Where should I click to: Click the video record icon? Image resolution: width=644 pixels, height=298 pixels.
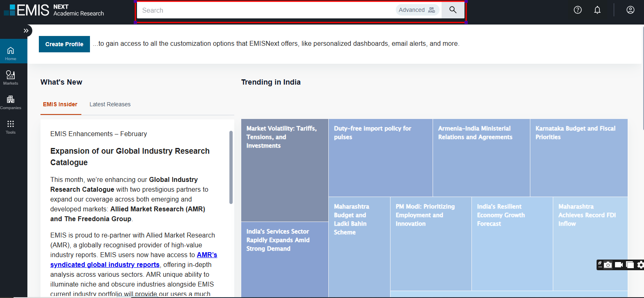(619, 265)
